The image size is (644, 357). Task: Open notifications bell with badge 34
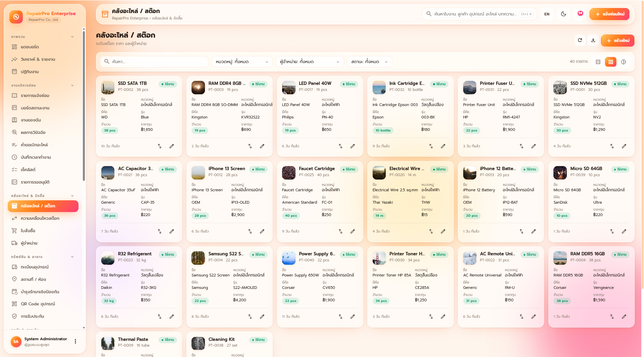(x=580, y=14)
